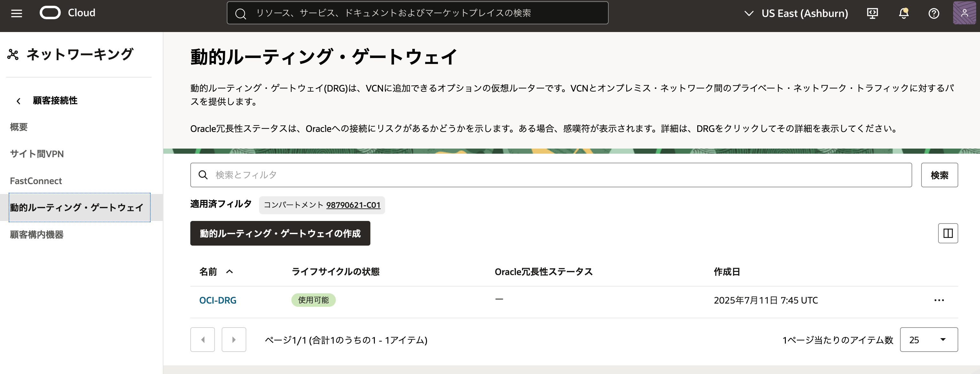Screen dimensions: 980x374
Task: Click the 顧客接続性 back heading
Action: click(x=55, y=101)
